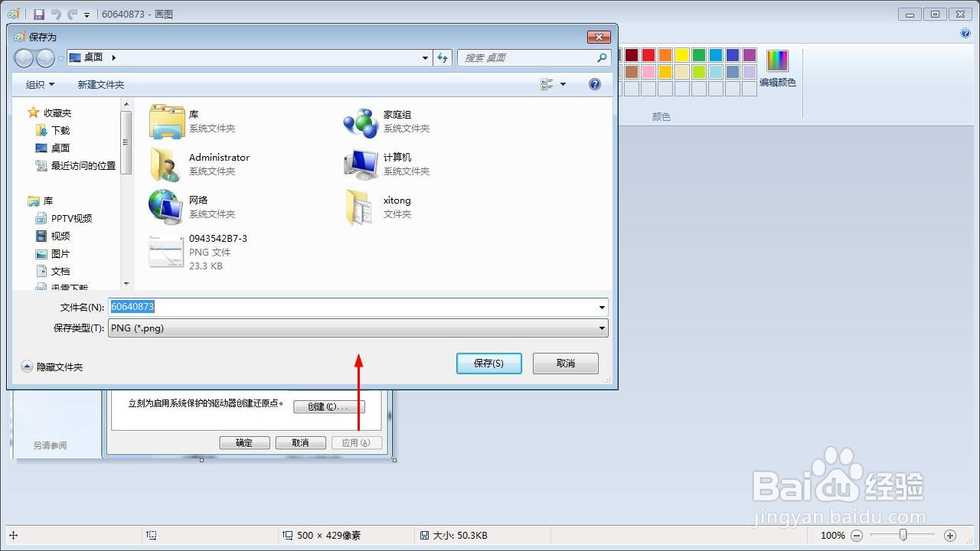980x551 pixels.
Task: Click the 新建文件夹 button
Action: coord(100,84)
